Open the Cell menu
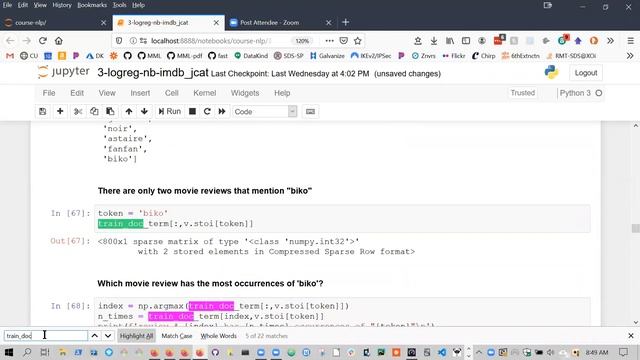The height and width of the screenshot is (360, 640). click(171, 93)
